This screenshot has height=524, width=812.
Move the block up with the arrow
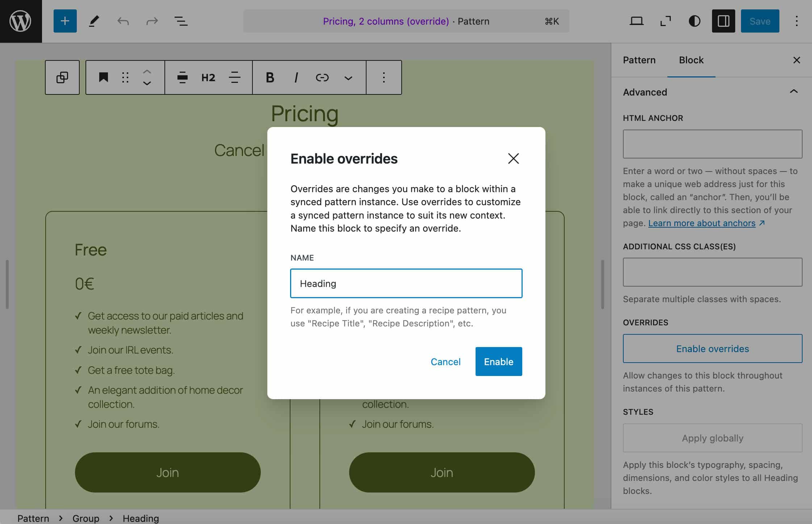point(147,71)
